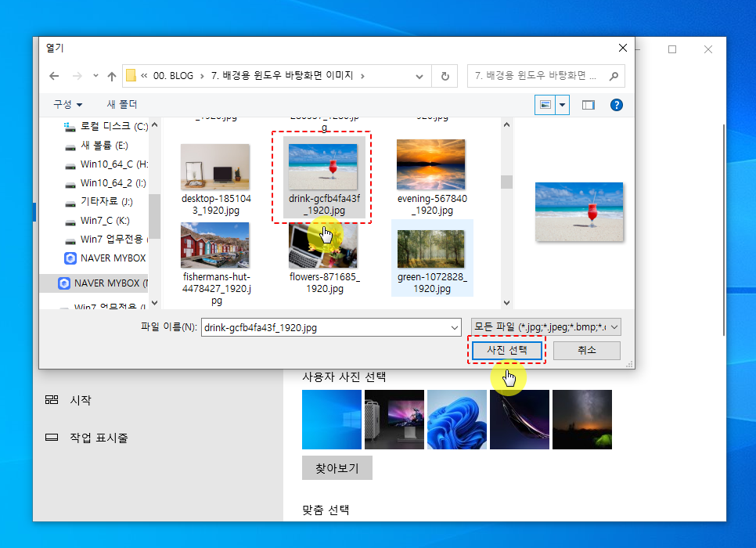
Task: Click the 파일 이름 input field
Action: click(331, 327)
